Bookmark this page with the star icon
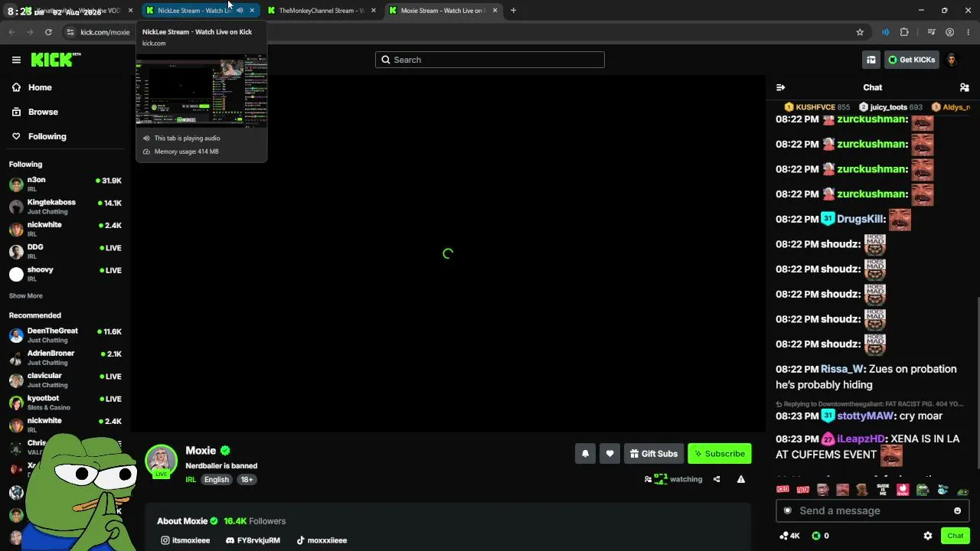This screenshot has height=551, width=980. click(x=860, y=32)
